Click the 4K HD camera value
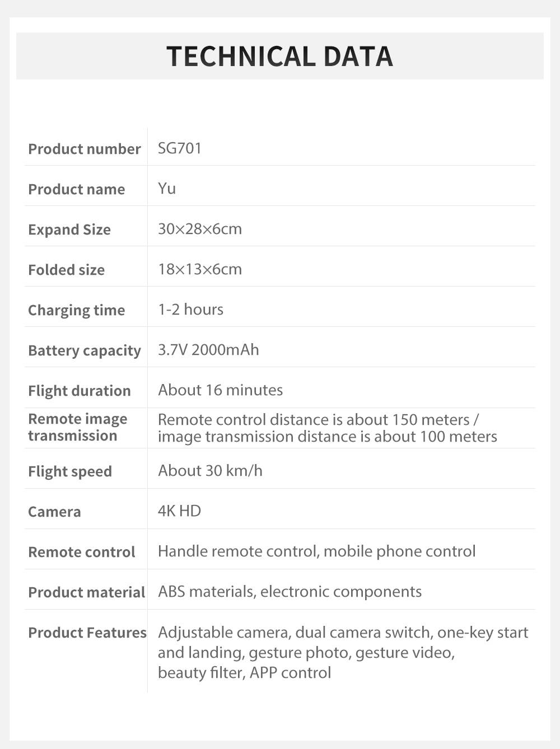The width and height of the screenshot is (560, 749). 179,511
